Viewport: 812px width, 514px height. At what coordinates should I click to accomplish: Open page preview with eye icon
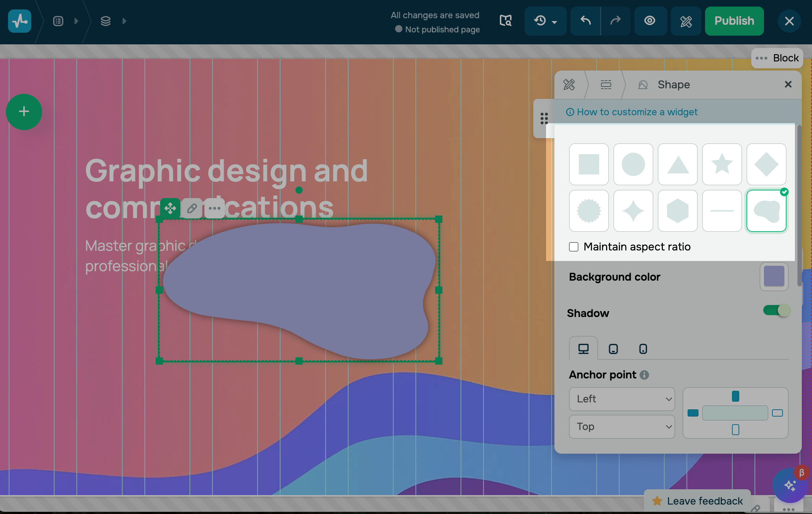click(650, 21)
